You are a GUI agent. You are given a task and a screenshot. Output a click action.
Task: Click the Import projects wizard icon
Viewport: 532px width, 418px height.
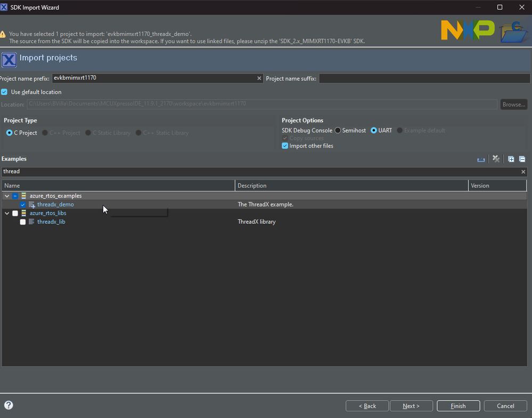(9, 59)
